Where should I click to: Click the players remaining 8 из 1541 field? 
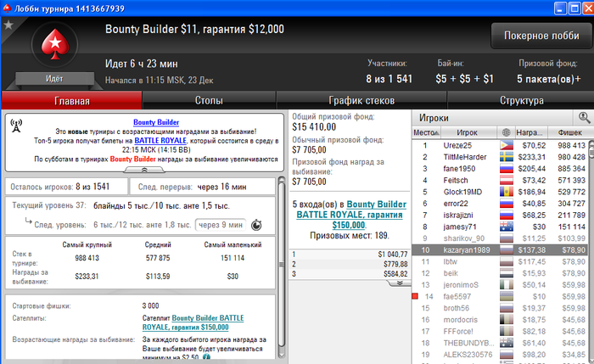pos(66,187)
